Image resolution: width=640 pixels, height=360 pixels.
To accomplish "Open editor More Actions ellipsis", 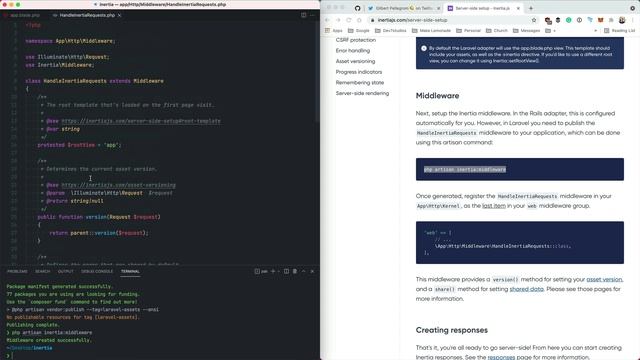I will click(x=313, y=15).
